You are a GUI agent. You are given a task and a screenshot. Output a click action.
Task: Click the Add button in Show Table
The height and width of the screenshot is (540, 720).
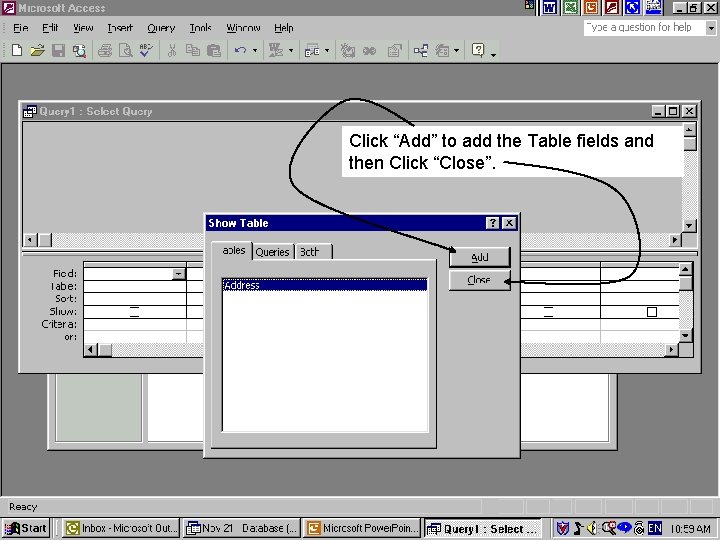(479, 257)
